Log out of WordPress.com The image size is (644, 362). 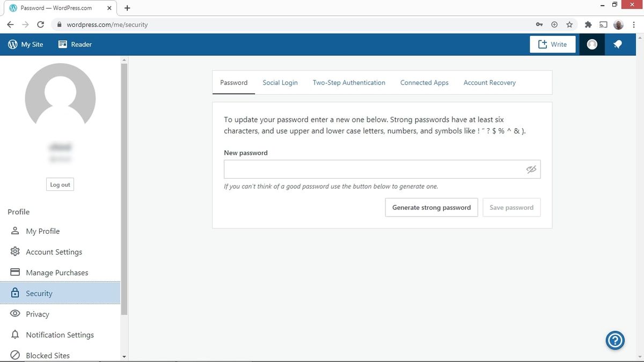coord(60,184)
